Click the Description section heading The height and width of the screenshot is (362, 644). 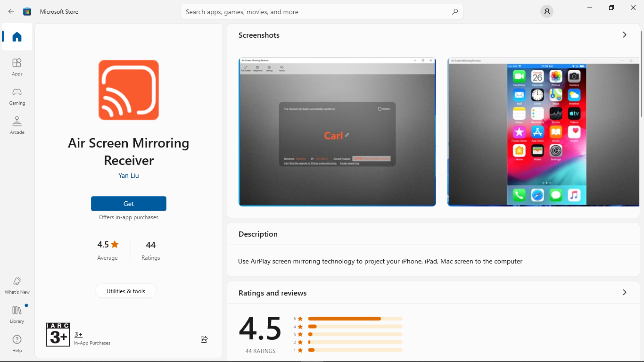[258, 234]
